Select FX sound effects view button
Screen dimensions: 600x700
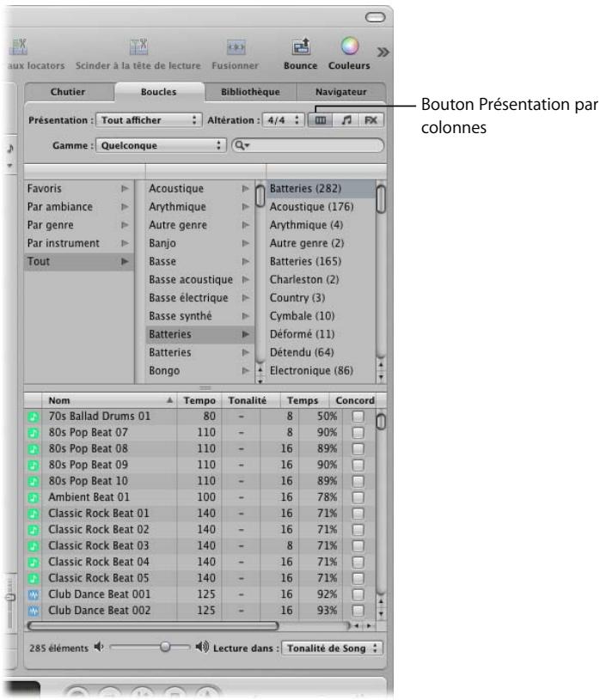[370, 120]
